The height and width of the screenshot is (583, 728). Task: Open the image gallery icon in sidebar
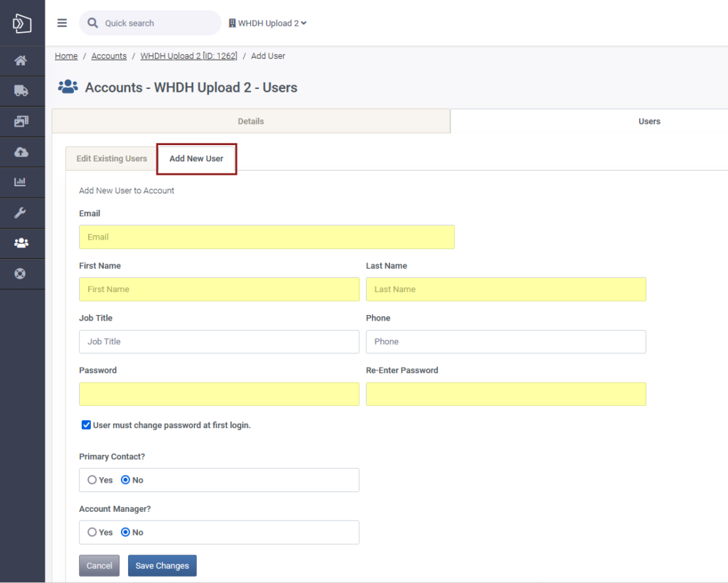(21, 121)
